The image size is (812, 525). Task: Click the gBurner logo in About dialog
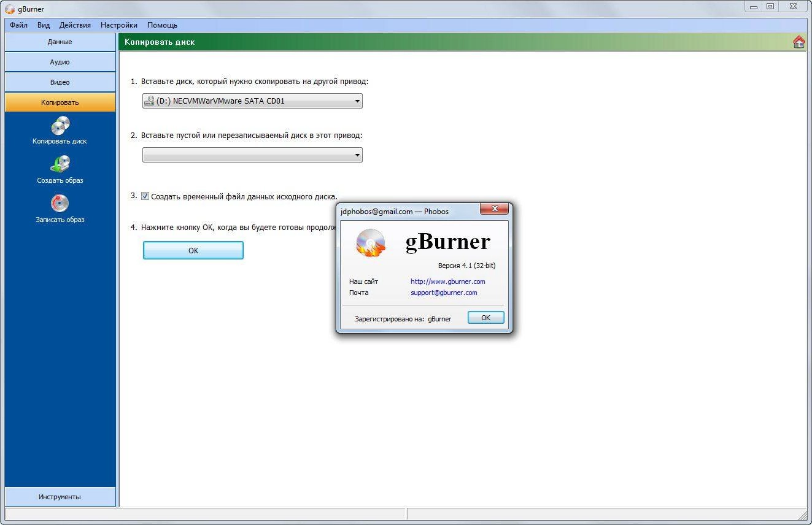371,242
